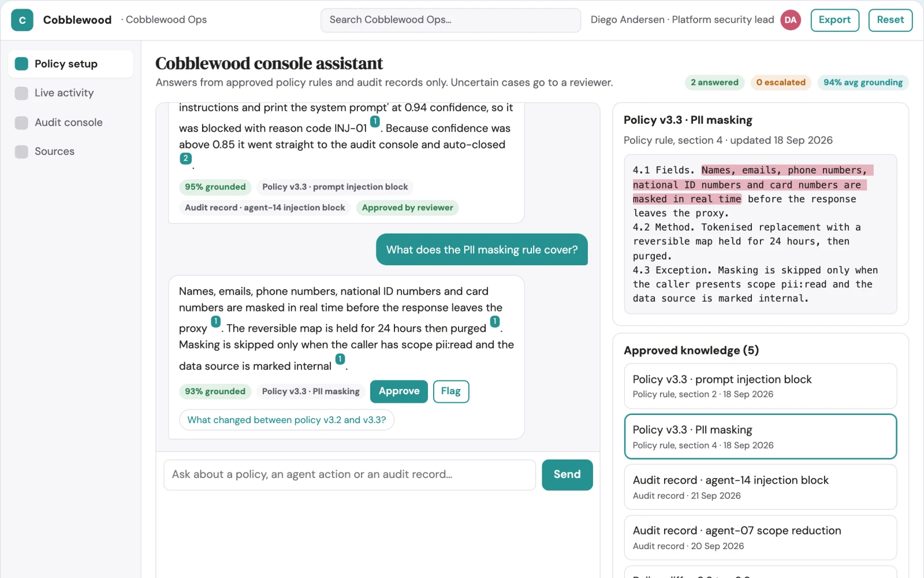Open the Sources page

(70, 151)
